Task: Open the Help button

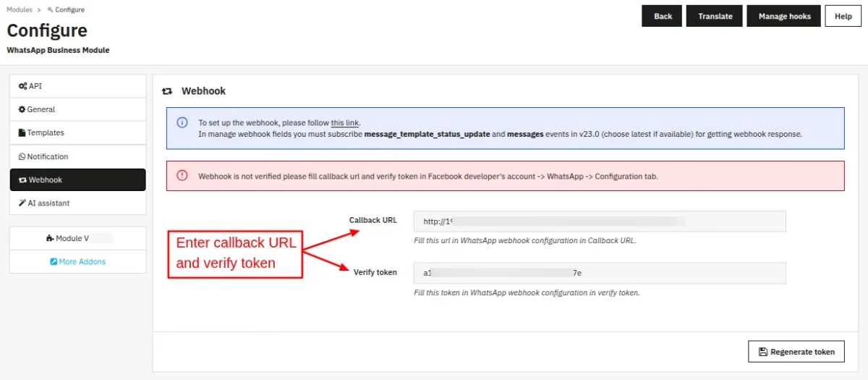Action: [x=843, y=16]
